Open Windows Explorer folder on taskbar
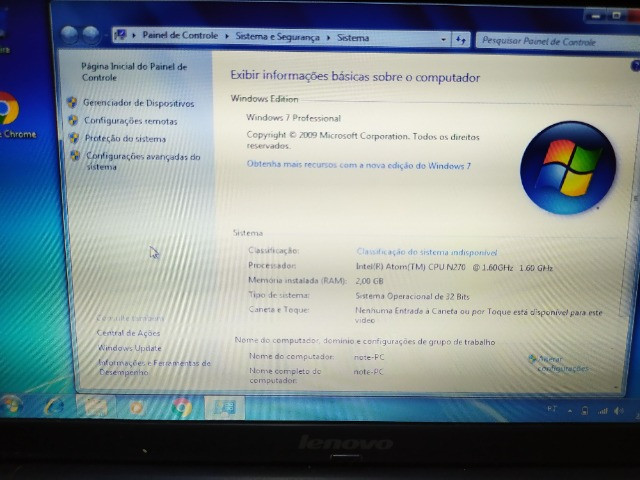Image resolution: width=640 pixels, height=480 pixels. coord(96,407)
